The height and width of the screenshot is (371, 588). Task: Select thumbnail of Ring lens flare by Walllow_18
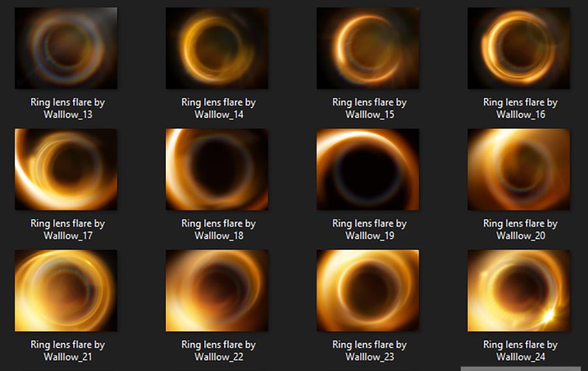pos(217,169)
